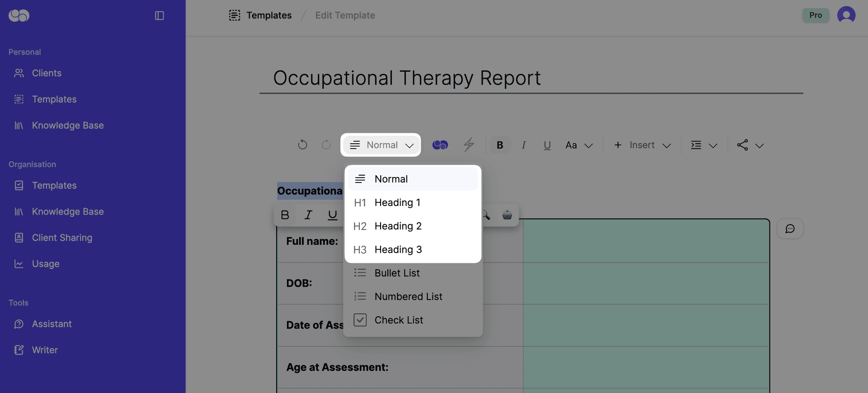
Task: Click the selected Occupational heading text
Action: pyautogui.click(x=310, y=191)
